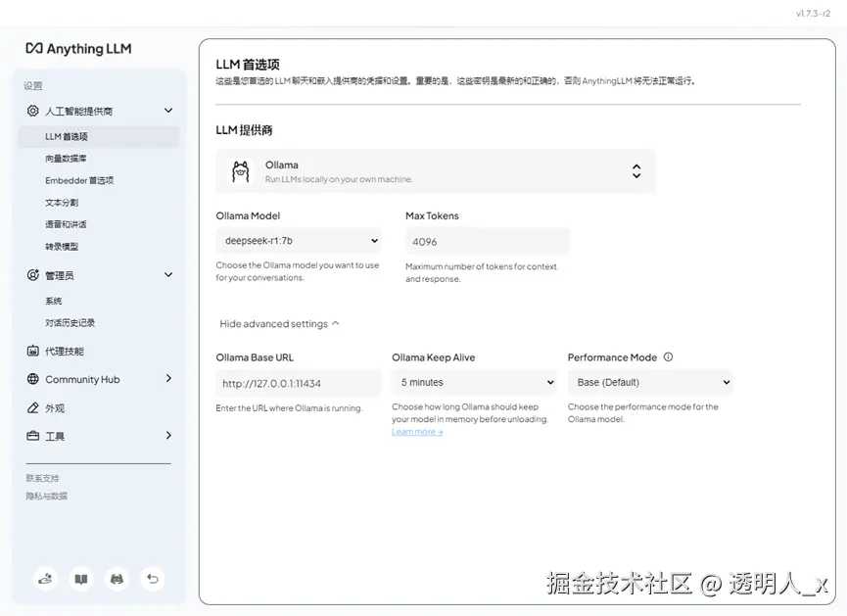This screenshot has width=847, height=616.
Task: Click the tools briefcase icon
Action: 33,436
